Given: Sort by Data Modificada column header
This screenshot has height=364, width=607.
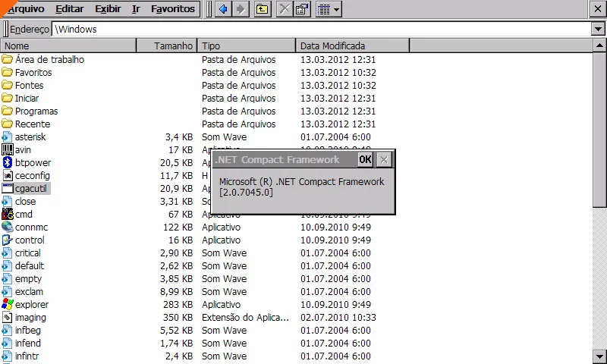Looking at the screenshot, I should (352, 45).
